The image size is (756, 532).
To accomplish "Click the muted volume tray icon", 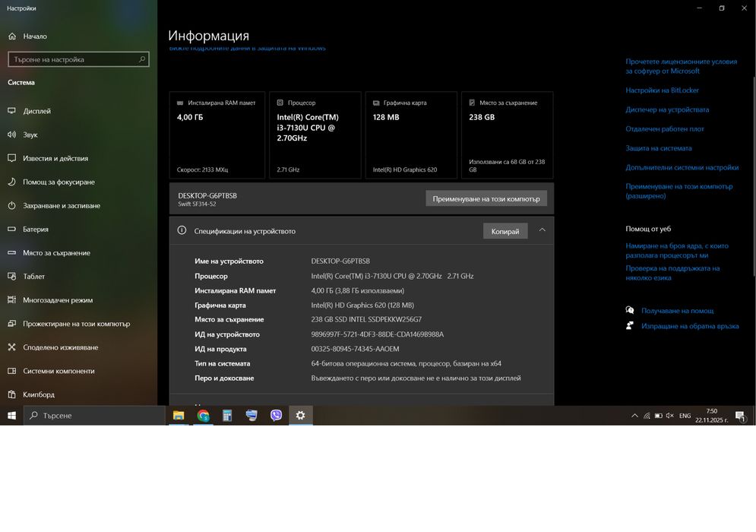I will pyautogui.click(x=669, y=416).
